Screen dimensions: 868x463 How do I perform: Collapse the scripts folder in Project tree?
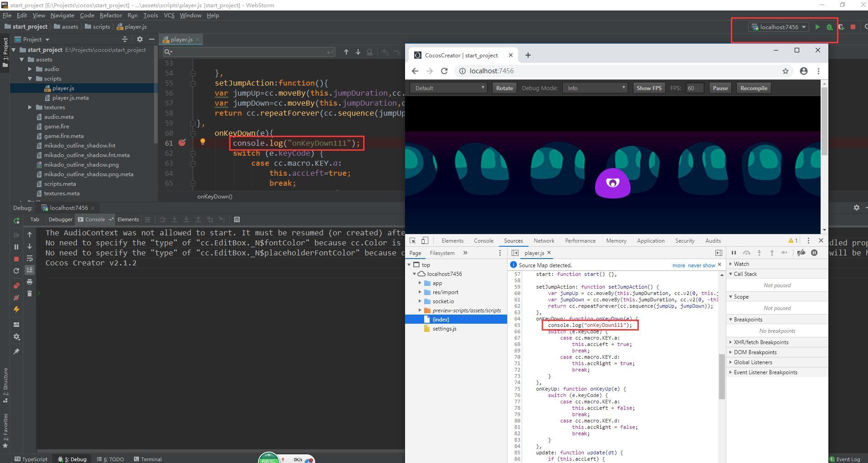tap(30, 78)
